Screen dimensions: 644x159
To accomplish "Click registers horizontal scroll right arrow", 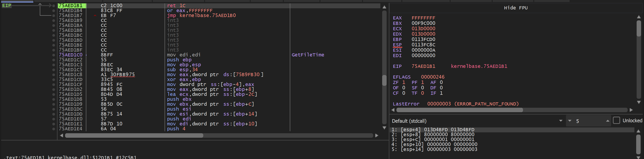I will pos(631,110).
